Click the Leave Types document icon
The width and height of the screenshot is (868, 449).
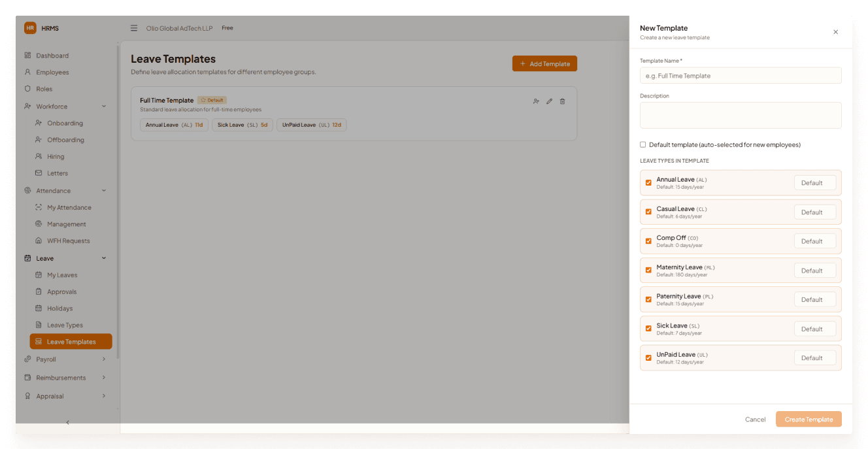click(x=39, y=325)
